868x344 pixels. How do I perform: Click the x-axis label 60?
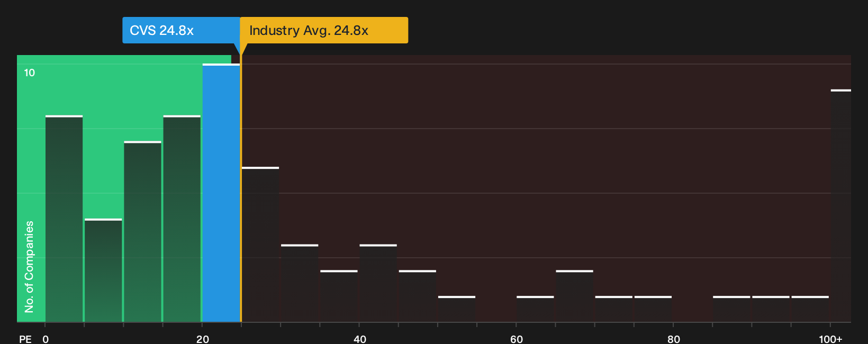517,339
